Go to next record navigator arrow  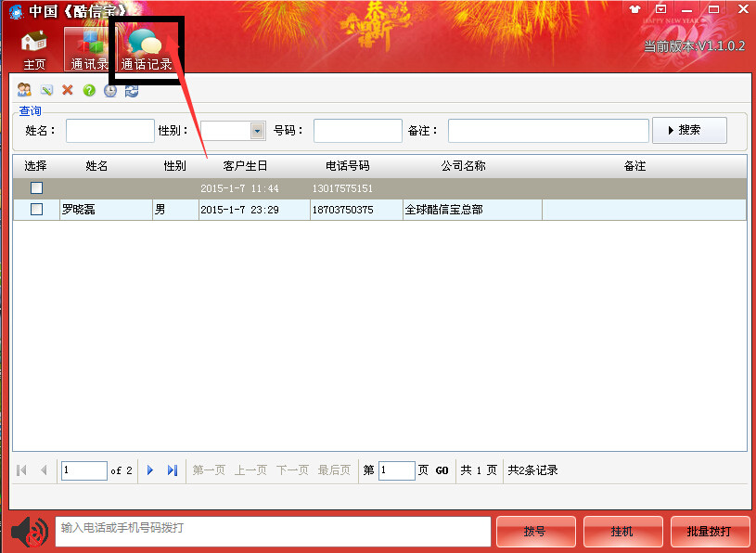(x=150, y=470)
